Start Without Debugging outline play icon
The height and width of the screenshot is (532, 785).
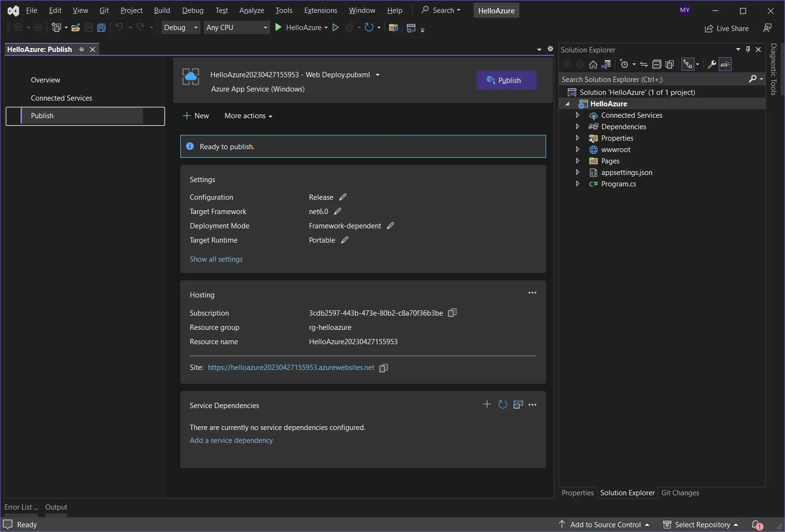[x=335, y=28]
